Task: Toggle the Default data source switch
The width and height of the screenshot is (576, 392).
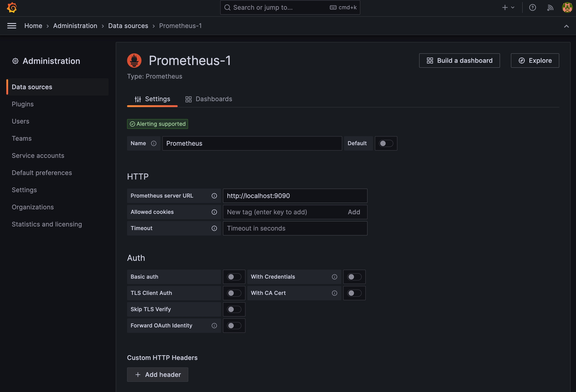Action: pyautogui.click(x=385, y=143)
